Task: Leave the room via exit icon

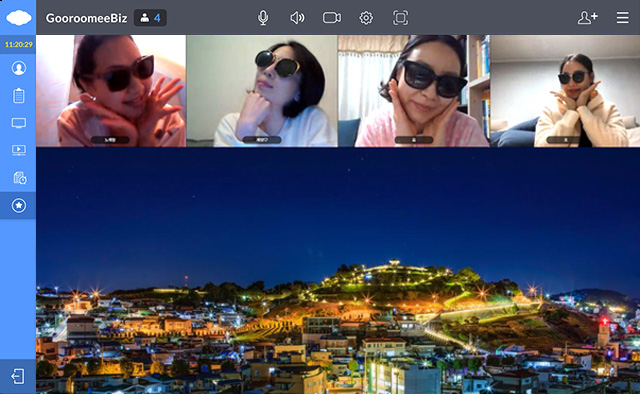Action: pyautogui.click(x=18, y=376)
